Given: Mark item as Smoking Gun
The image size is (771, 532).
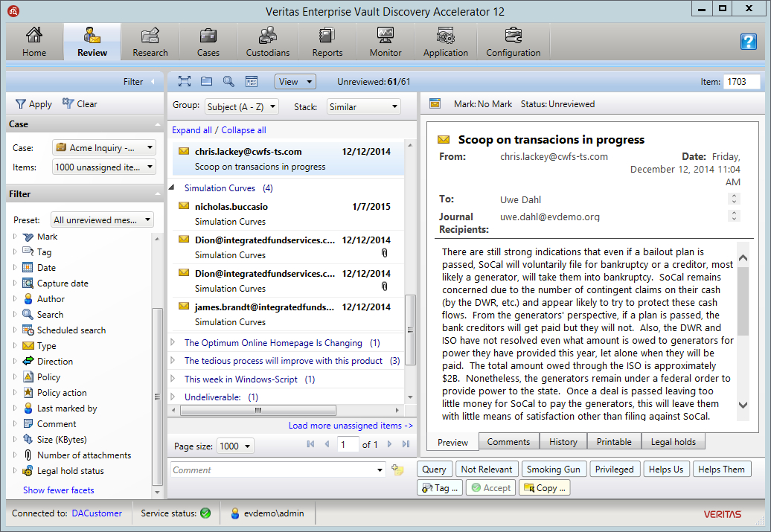Looking at the screenshot, I should click(553, 469).
